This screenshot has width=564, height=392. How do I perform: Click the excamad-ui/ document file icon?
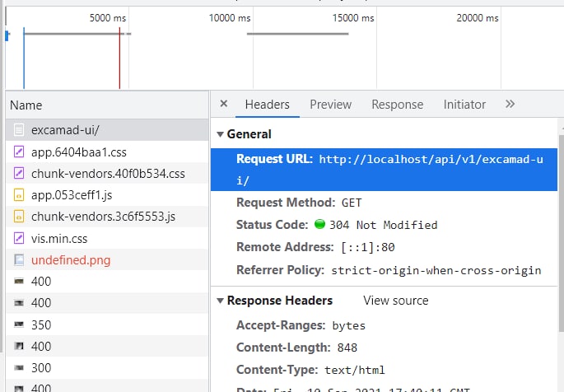coord(18,130)
